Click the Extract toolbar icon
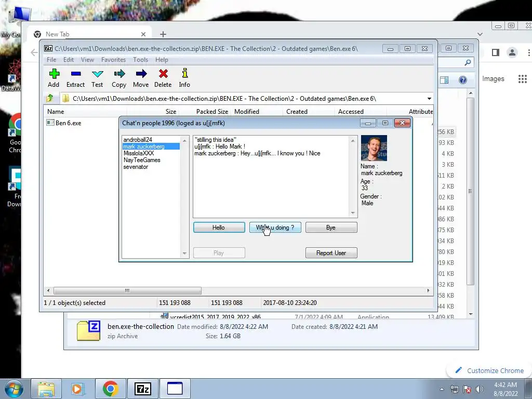This screenshot has width=532, height=399. point(75,78)
